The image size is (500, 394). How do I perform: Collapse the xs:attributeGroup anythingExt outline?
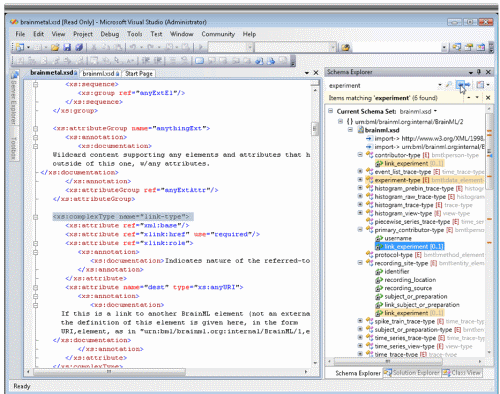click(36, 128)
